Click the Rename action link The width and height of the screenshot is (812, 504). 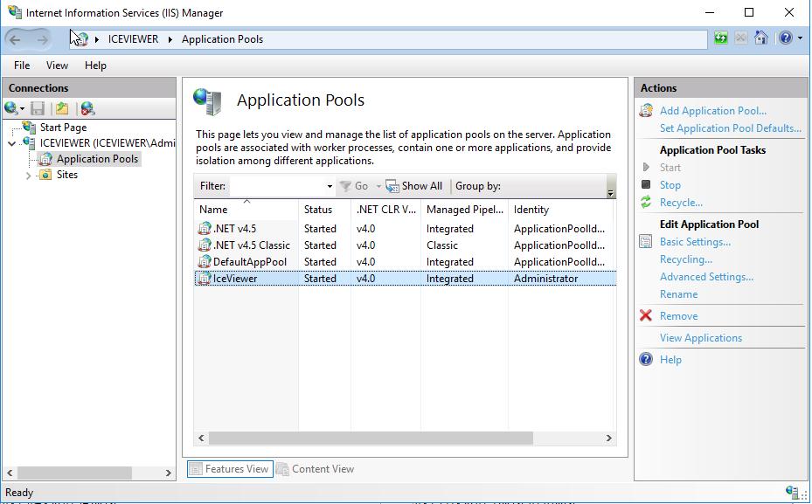click(678, 294)
